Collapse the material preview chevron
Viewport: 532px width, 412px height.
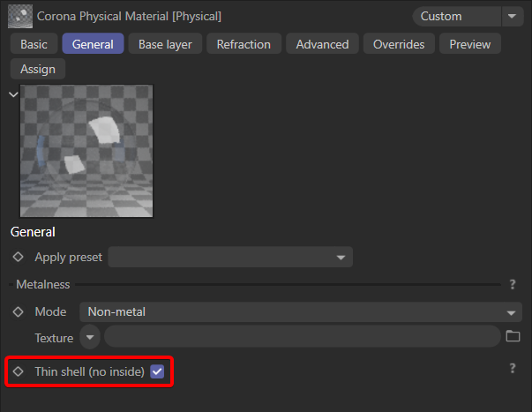point(13,94)
